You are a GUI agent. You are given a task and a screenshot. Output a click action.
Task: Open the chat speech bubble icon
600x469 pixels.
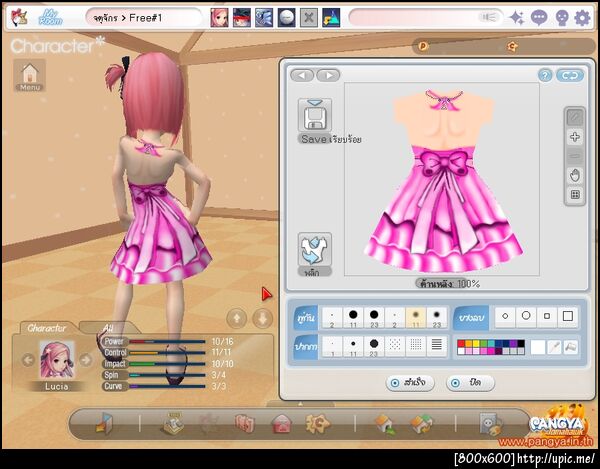(539, 18)
